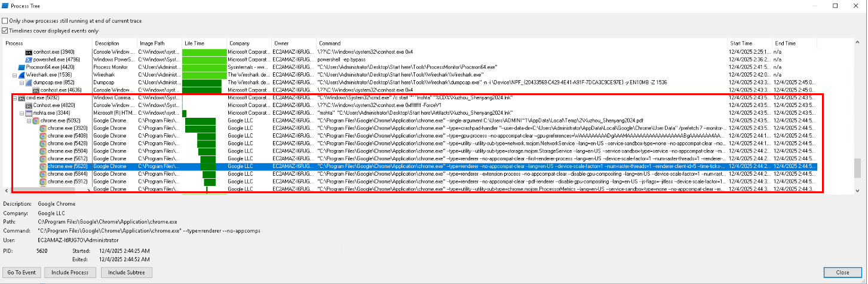Click the life time bar for chrome.exe (5408)
Screen dimensions: 868x284
(x=206, y=136)
